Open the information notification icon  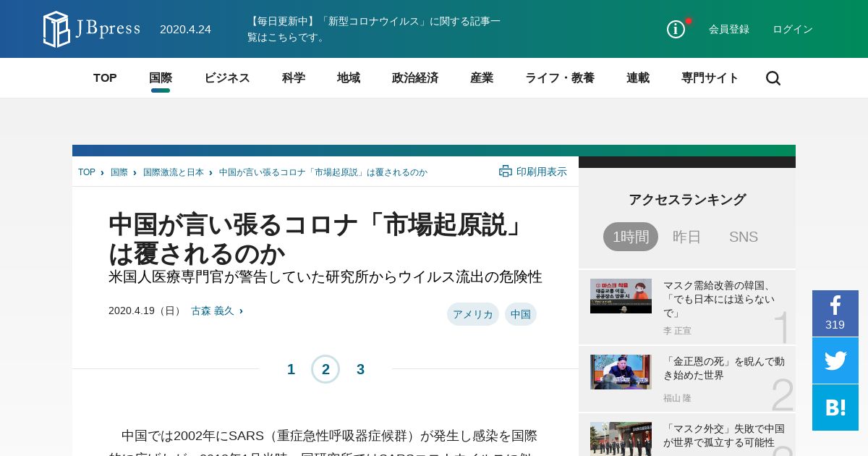pyautogui.click(x=676, y=29)
